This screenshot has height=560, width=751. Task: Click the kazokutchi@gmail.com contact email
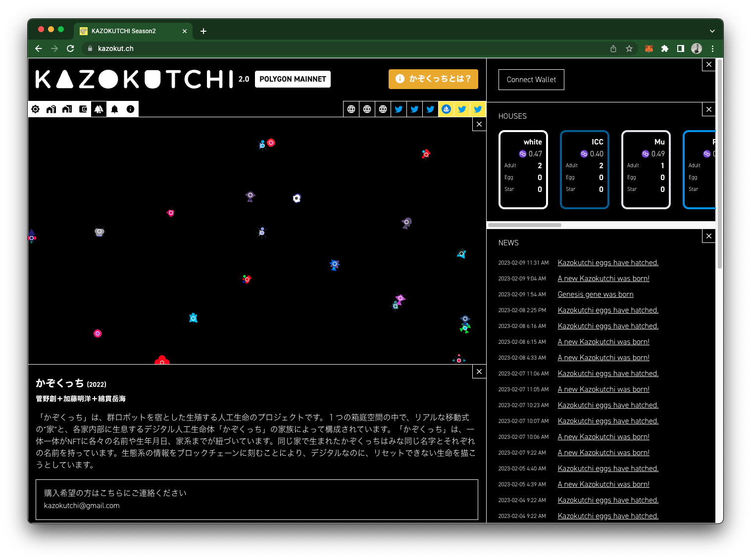(82, 506)
